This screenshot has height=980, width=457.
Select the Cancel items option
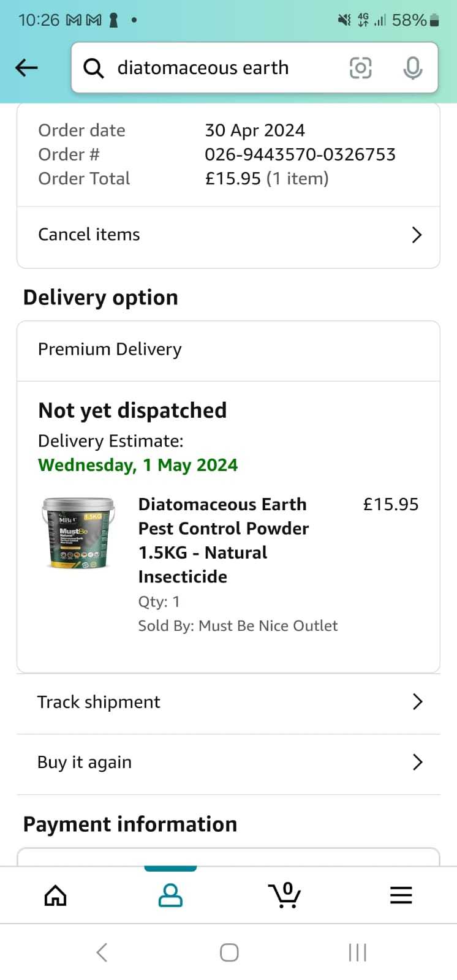pos(228,235)
